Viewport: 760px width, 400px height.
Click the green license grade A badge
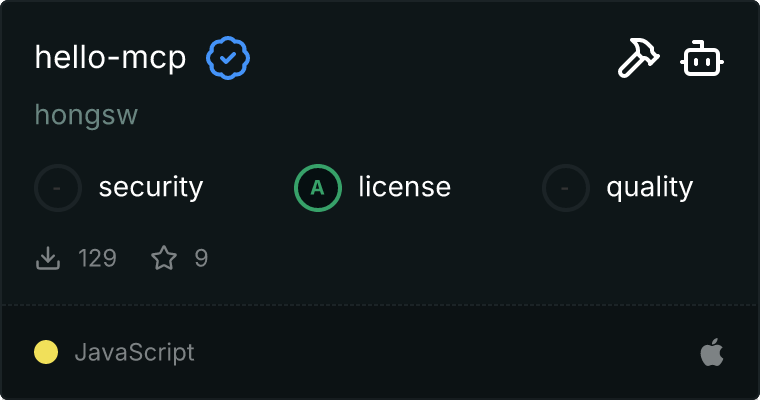coord(318,187)
